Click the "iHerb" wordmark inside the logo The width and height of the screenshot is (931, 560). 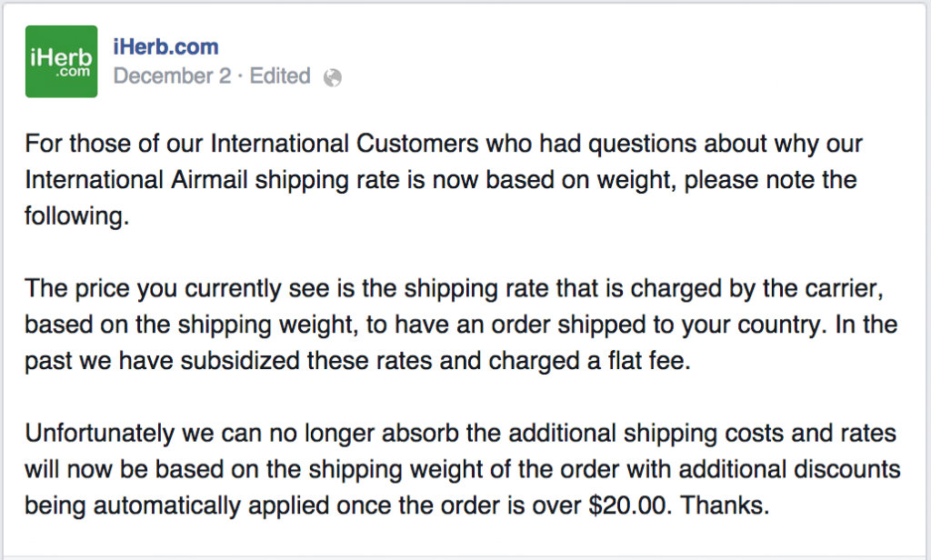[61, 57]
